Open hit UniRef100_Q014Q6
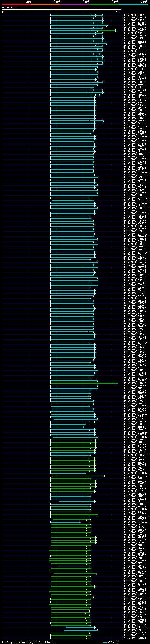Screen dimensions: 150x644 [x=135, y=69]
